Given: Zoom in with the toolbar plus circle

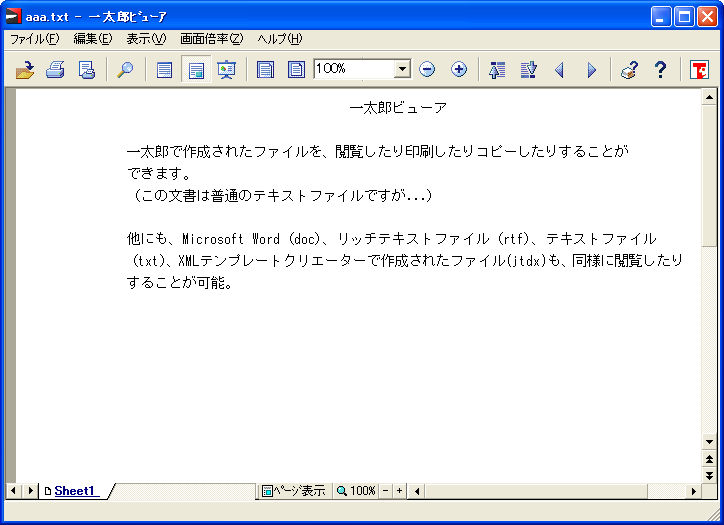Looking at the screenshot, I should pos(459,70).
